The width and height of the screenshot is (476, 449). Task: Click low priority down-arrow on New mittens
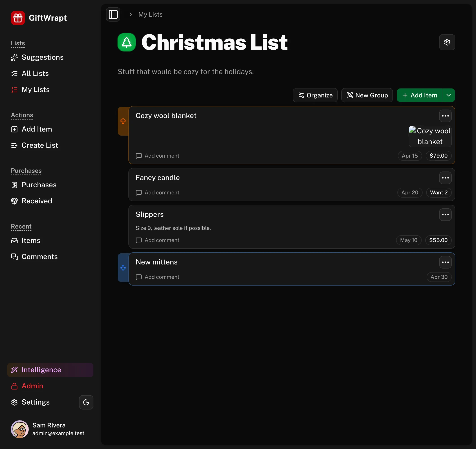coord(123,267)
